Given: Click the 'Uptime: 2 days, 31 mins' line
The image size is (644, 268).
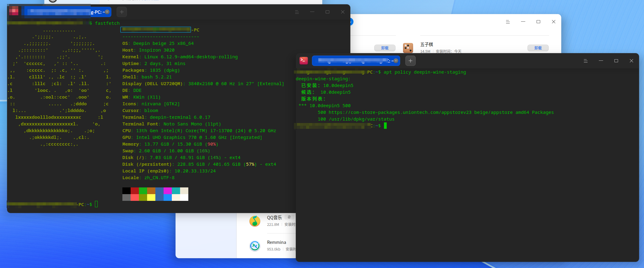Looking at the screenshot, I should [154, 63].
